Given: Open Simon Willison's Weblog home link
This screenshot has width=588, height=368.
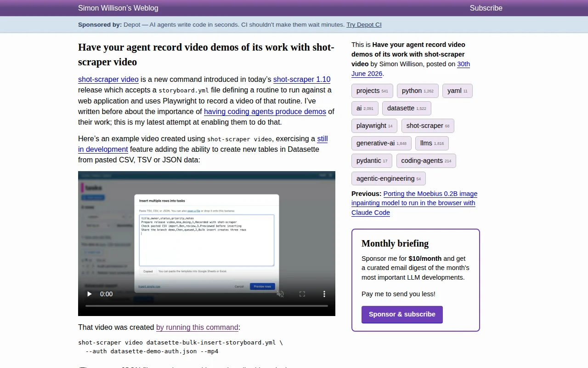Looking at the screenshot, I should pos(118,8).
